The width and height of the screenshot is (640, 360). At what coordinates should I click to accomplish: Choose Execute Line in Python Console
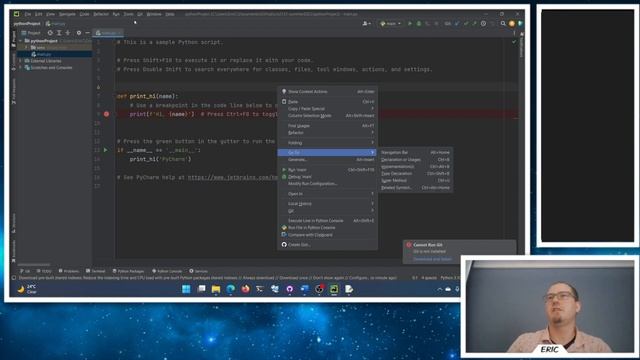tap(327, 220)
